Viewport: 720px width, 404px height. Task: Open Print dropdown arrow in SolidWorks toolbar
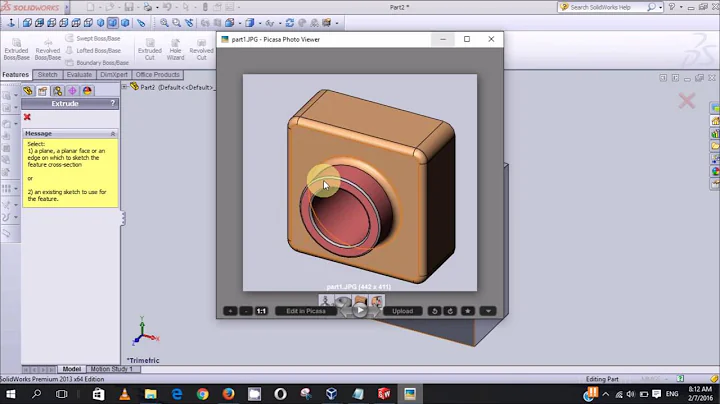click(x=157, y=7)
